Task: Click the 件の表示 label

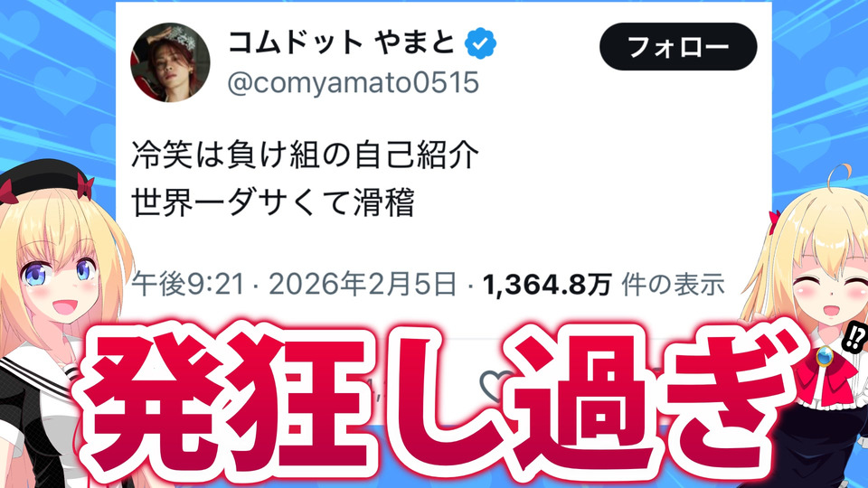Action: click(673, 285)
